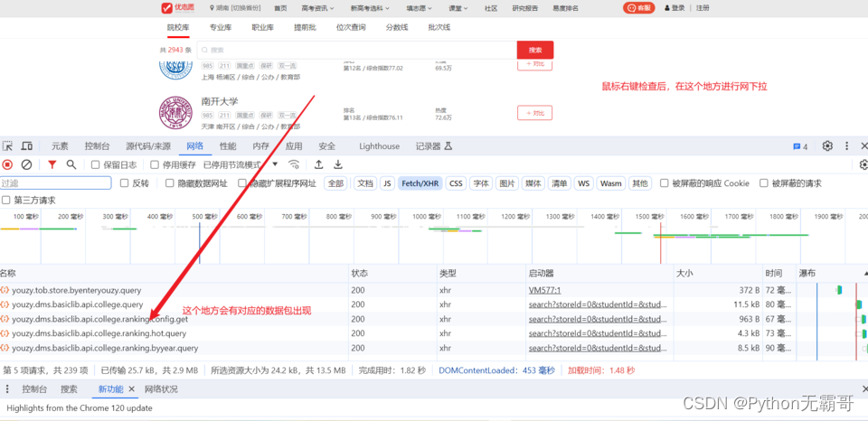Toggle 反转 checkbox
The height and width of the screenshot is (421, 868).
pyautogui.click(x=124, y=183)
